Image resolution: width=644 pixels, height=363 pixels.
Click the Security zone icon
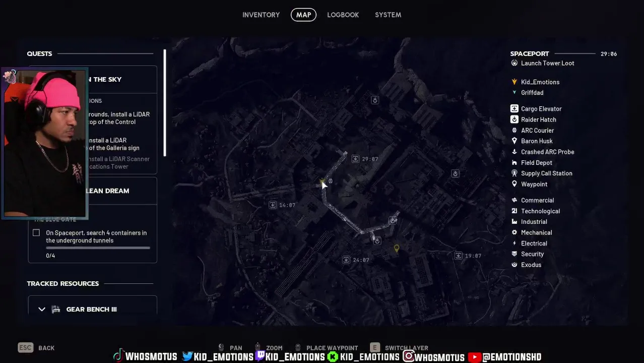pyautogui.click(x=514, y=254)
